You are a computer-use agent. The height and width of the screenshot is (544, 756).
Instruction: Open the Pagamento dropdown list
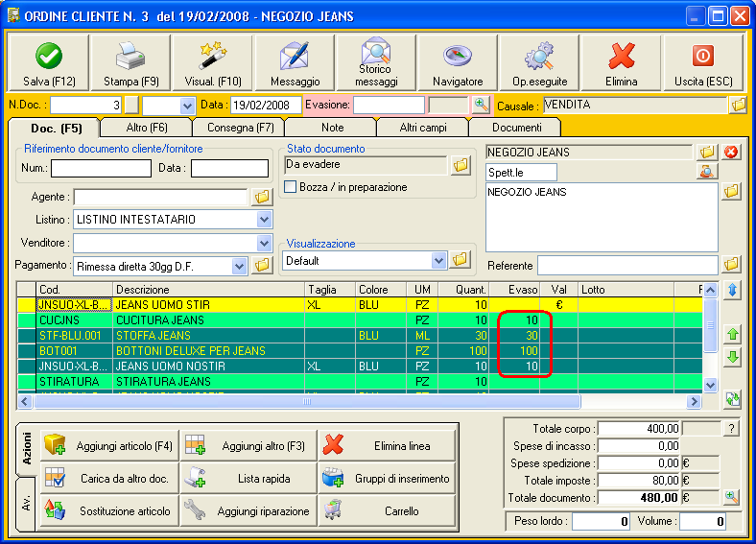tap(239, 266)
